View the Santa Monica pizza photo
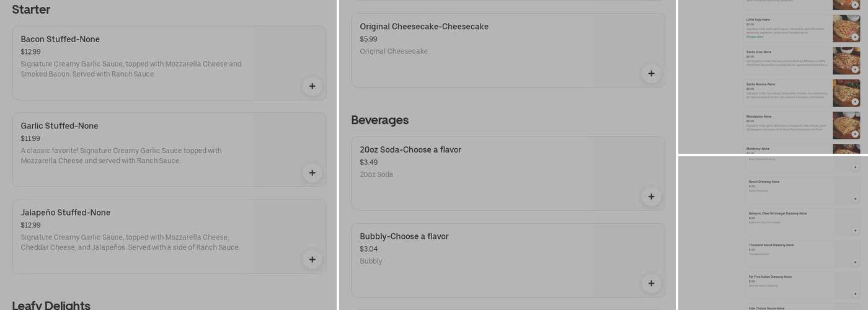868x310 pixels. (x=845, y=92)
